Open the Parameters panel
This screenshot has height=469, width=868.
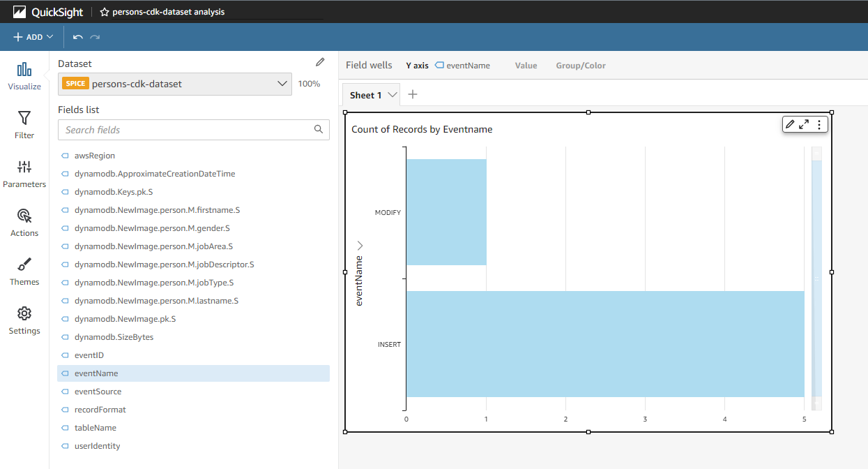coord(24,172)
